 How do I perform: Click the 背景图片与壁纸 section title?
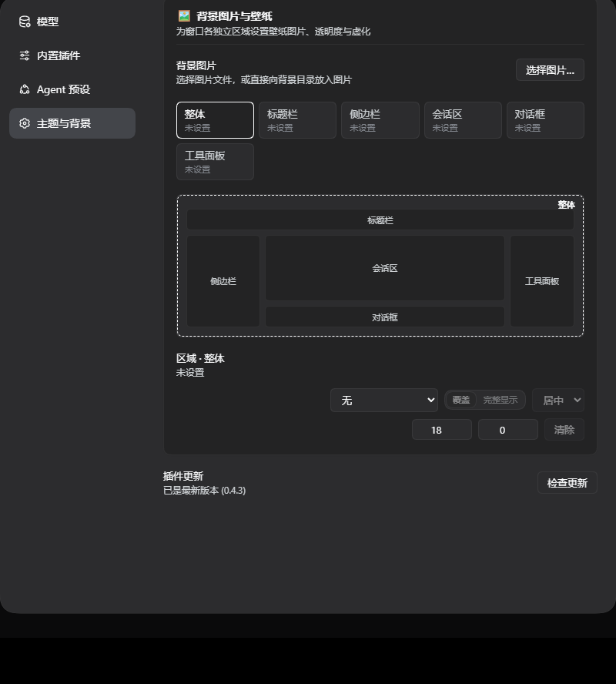[x=234, y=16]
